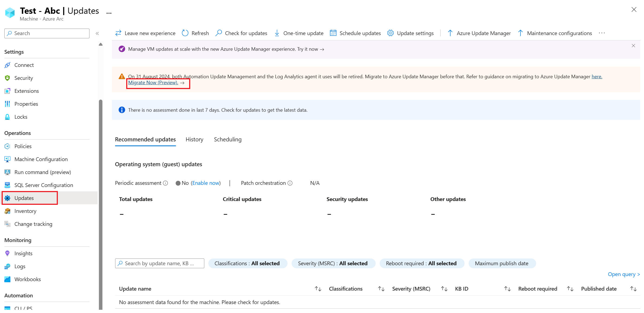Open the Classifications filter dropdown
The height and width of the screenshot is (313, 644).
coord(247,263)
